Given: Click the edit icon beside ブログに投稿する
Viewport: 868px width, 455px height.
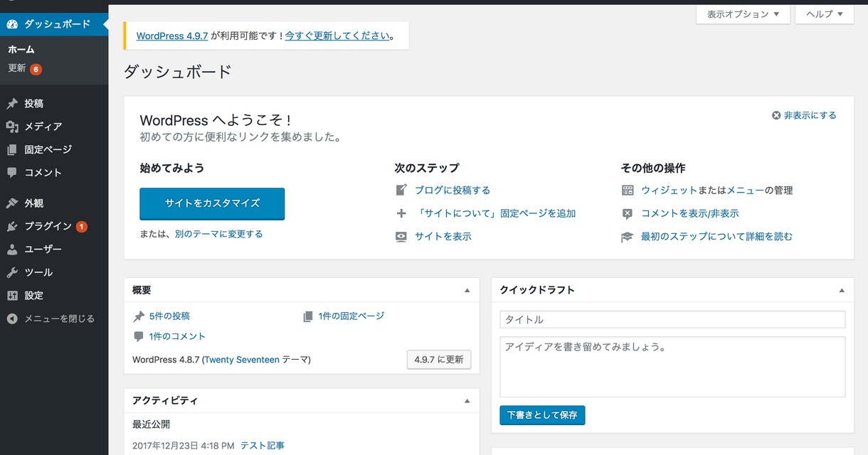Looking at the screenshot, I should point(401,190).
